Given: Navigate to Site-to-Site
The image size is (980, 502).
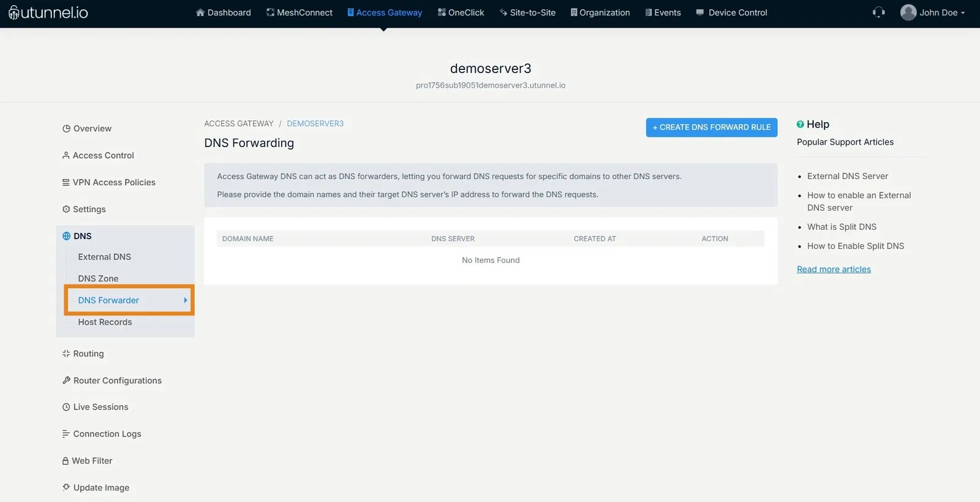Looking at the screenshot, I should pyautogui.click(x=528, y=12).
